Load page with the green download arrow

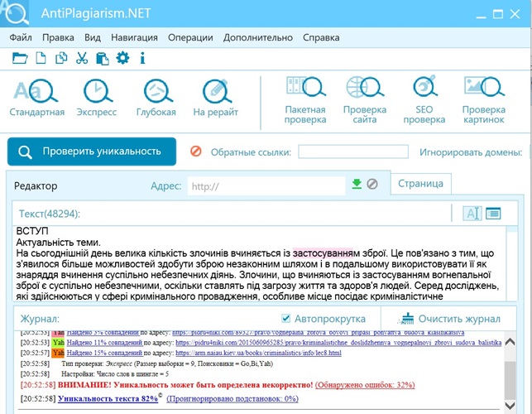[x=357, y=184]
